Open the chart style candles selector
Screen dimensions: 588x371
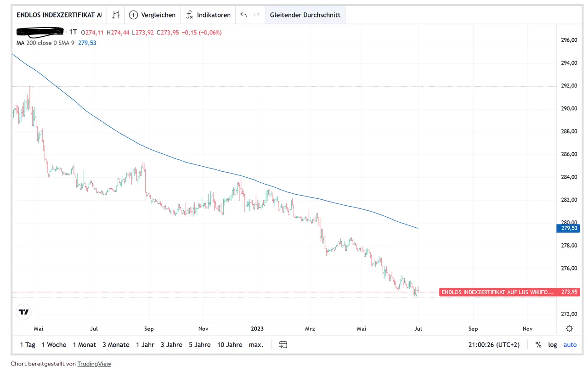[117, 15]
